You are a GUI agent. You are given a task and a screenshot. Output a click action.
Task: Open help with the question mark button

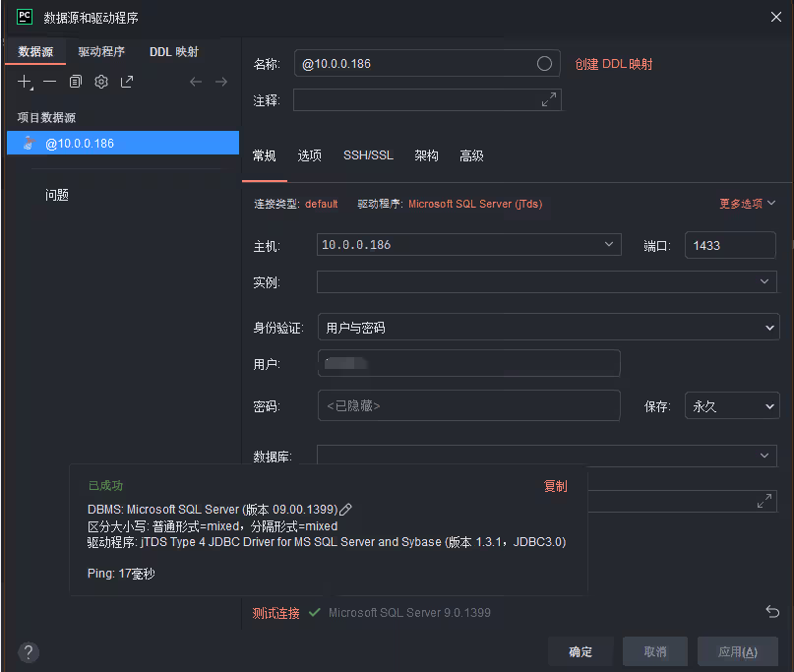click(29, 651)
